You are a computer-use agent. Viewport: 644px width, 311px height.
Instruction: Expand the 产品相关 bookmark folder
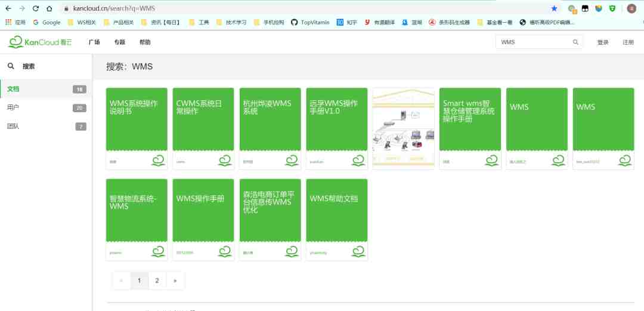pyautogui.click(x=119, y=22)
